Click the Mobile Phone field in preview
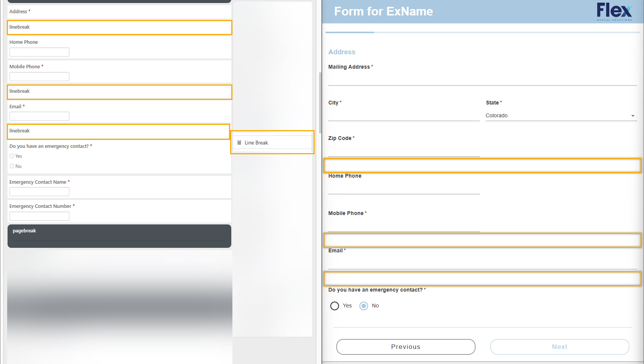644x364 pixels. pyautogui.click(x=404, y=225)
